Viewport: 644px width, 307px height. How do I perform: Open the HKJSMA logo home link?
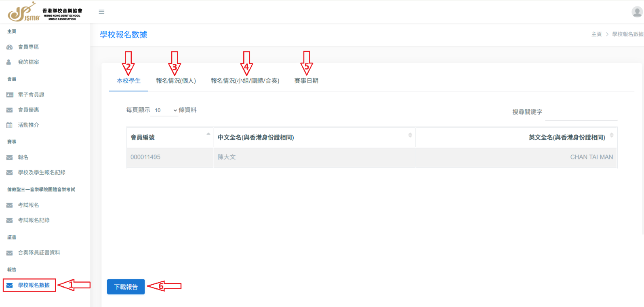pyautogui.click(x=45, y=12)
